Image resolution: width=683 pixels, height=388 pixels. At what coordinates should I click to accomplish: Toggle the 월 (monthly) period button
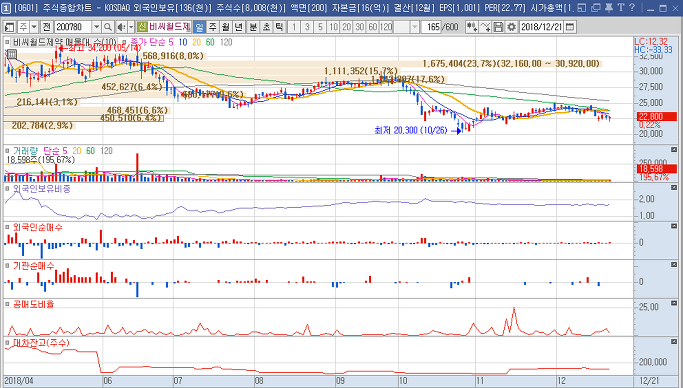(x=226, y=27)
